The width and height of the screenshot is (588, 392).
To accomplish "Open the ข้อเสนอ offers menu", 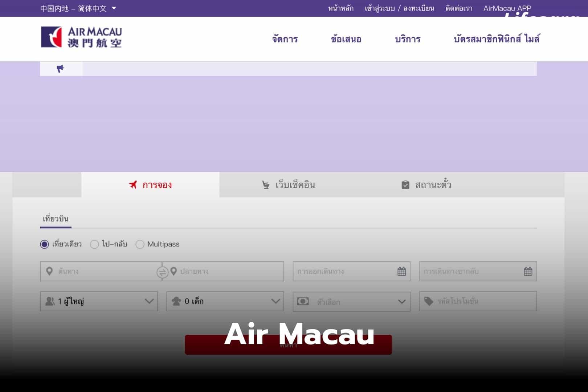I will [x=346, y=39].
